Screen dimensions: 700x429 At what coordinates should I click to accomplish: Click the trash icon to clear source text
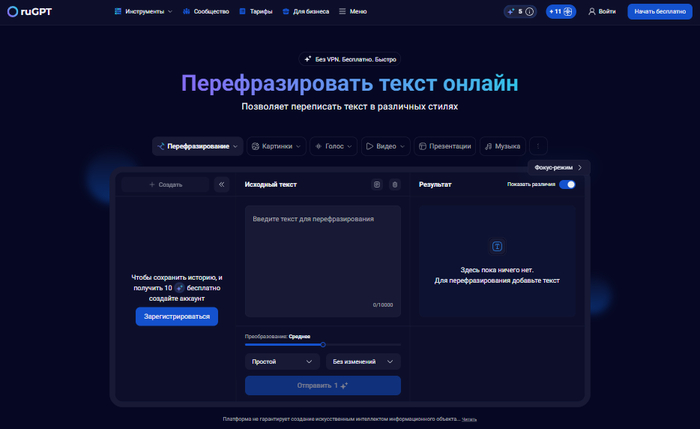pos(394,185)
